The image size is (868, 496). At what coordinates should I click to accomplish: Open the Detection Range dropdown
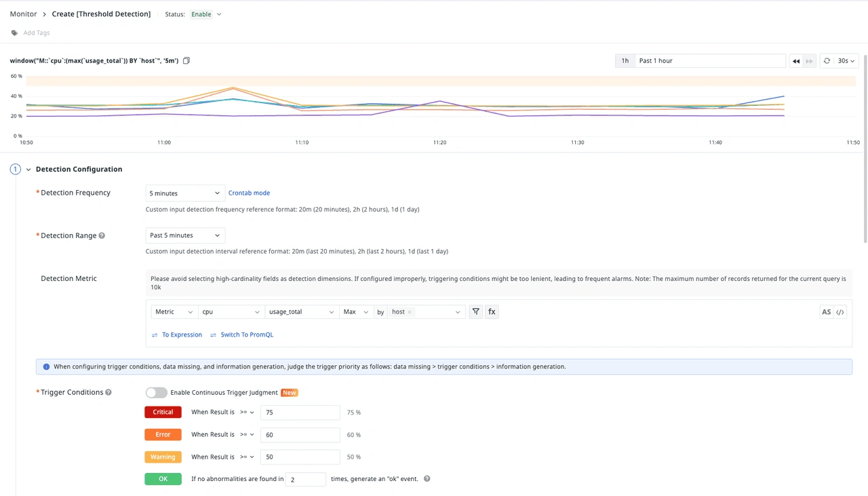click(185, 235)
